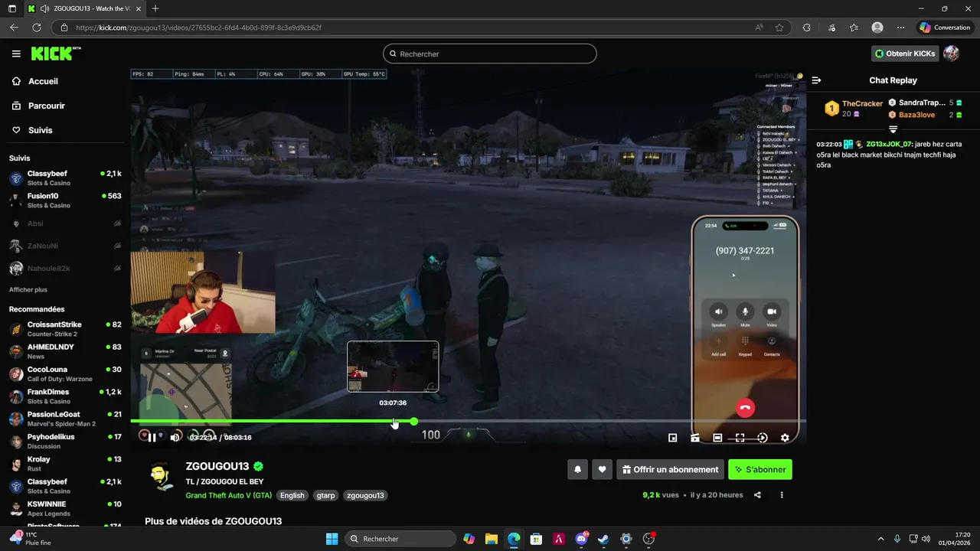Go to Accueil in sidebar
The width and height of the screenshot is (980, 551).
point(43,81)
